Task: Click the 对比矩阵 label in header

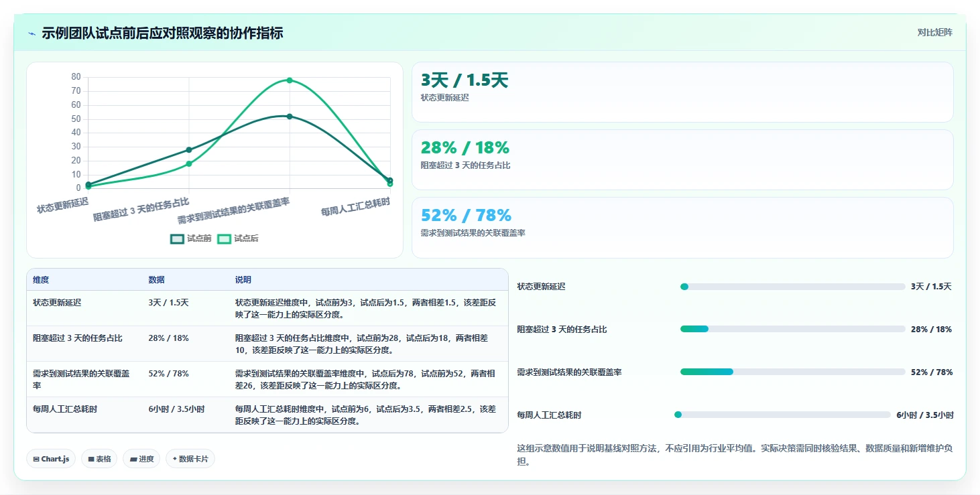Action: pyautogui.click(x=934, y=32)
